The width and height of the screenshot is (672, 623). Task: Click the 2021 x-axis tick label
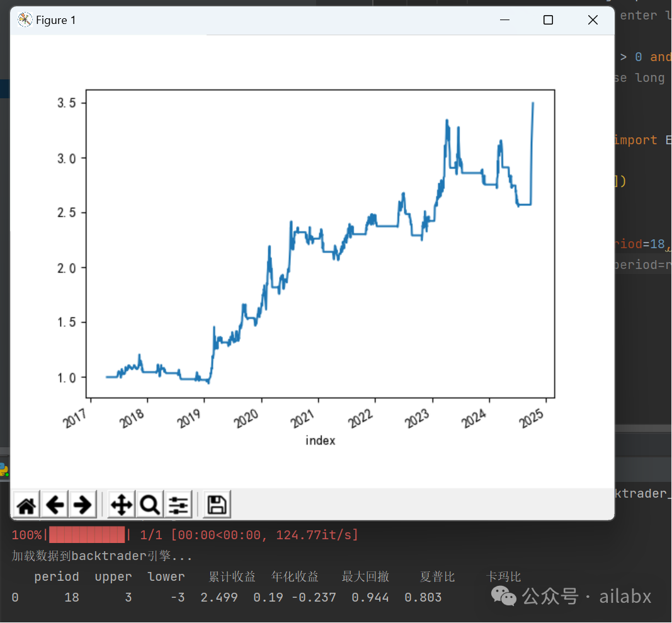(302, 418)
